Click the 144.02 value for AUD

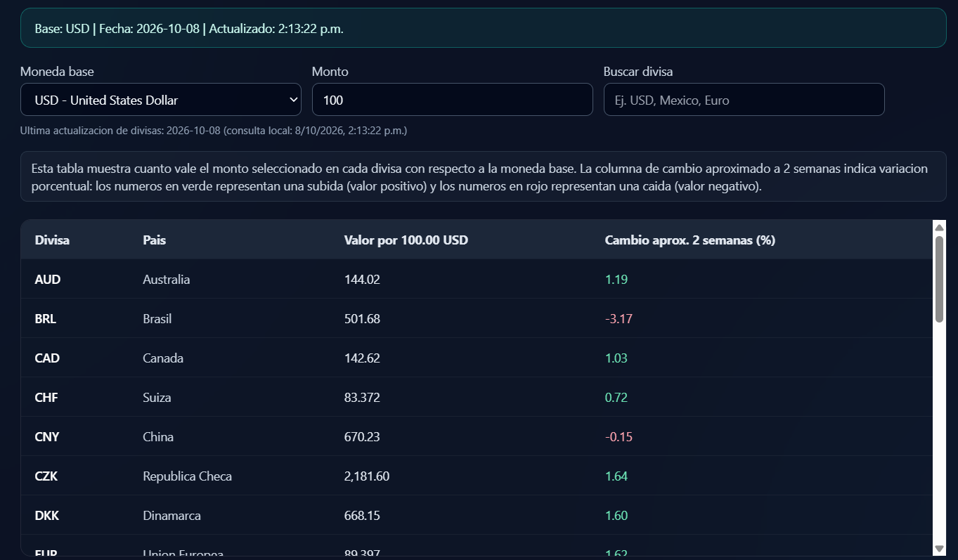coord(362,280)
